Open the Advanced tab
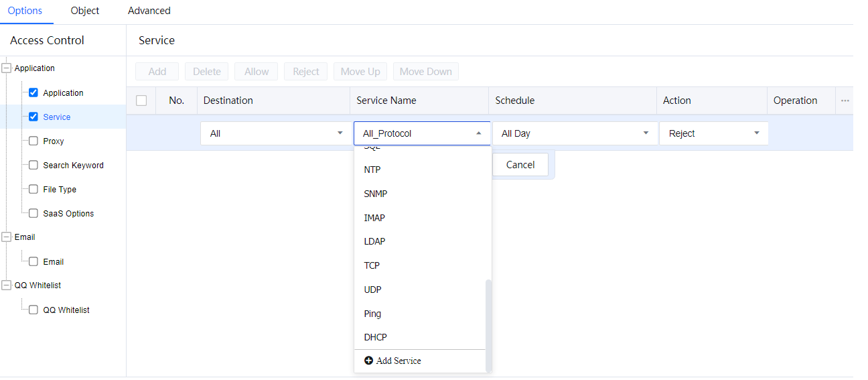Image resolution: width=868 pixels, height=380 pixels. pyautogui.click(x=149, y=11)
